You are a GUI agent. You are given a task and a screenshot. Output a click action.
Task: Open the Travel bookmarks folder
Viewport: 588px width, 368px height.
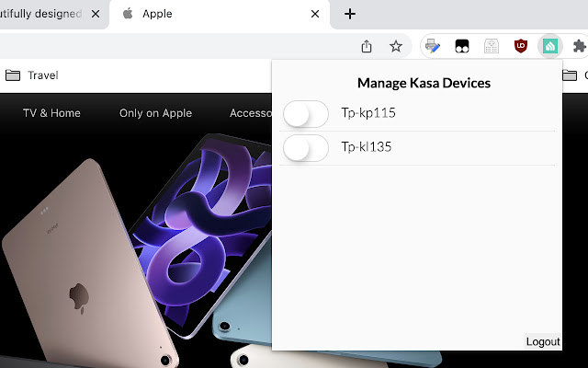click(x=32, y=75)
